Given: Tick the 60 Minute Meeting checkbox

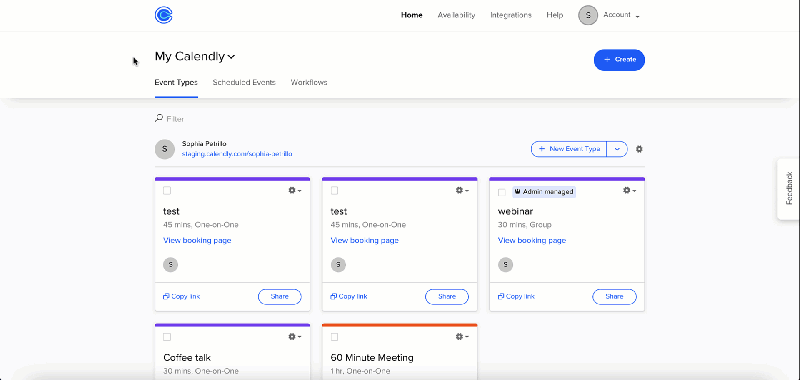Looking at the screenshot, I should (x=334, y=337).
